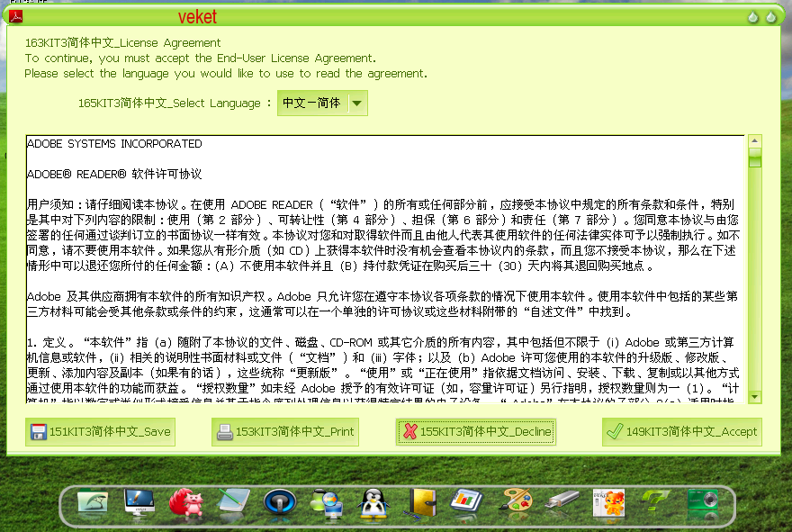792x532 pixels.
Task: Launch the paint palette dock icon
Action: coord(516,501)
